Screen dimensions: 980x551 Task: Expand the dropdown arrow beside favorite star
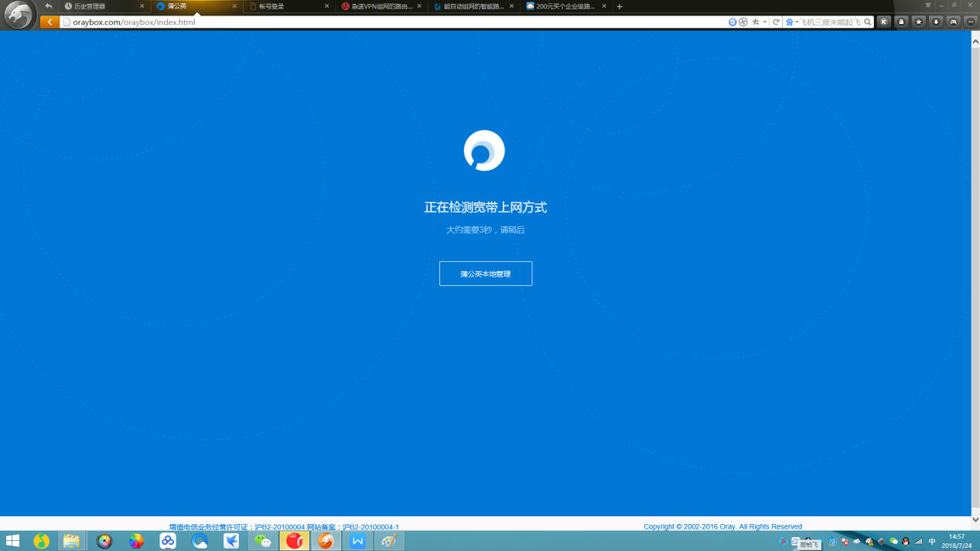pyautogui.click(x=764, y=22)
